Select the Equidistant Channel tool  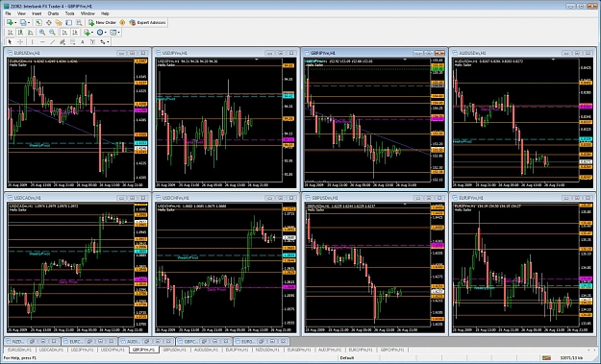point(63,42)
